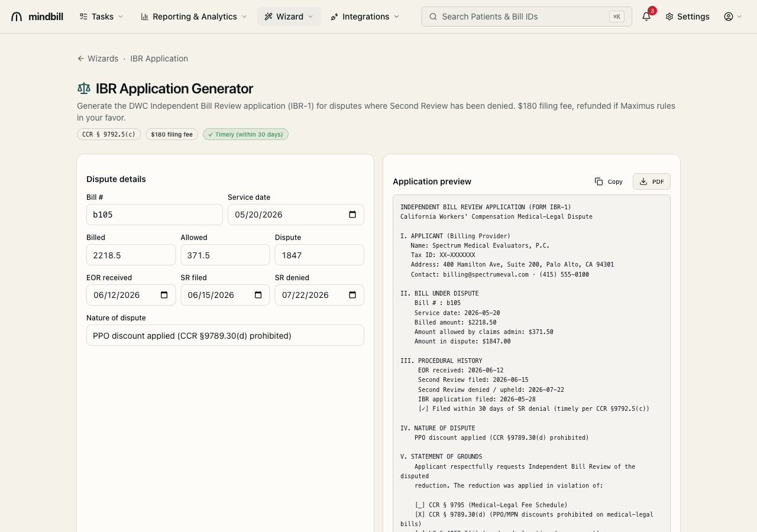
Task: Click the back arrow before Wizards
Action: tap(80, 59)
